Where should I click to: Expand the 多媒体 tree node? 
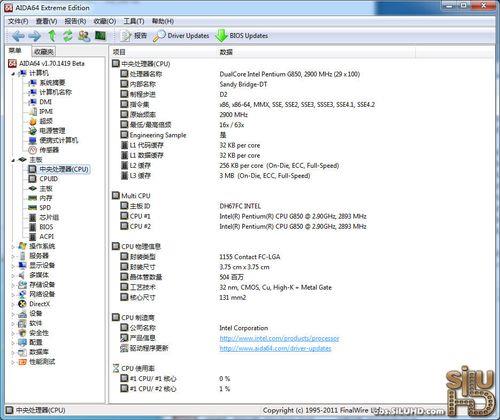(x=13, y=276)
